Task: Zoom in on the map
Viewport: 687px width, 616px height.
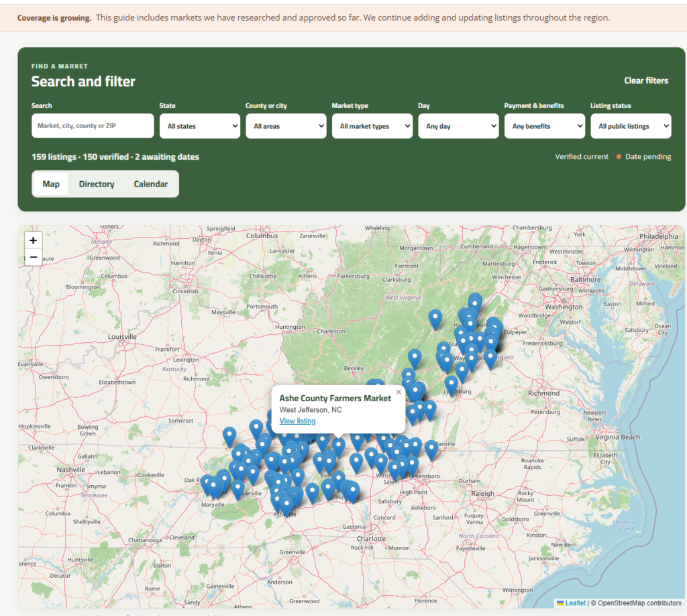Action: click(33, 240)
